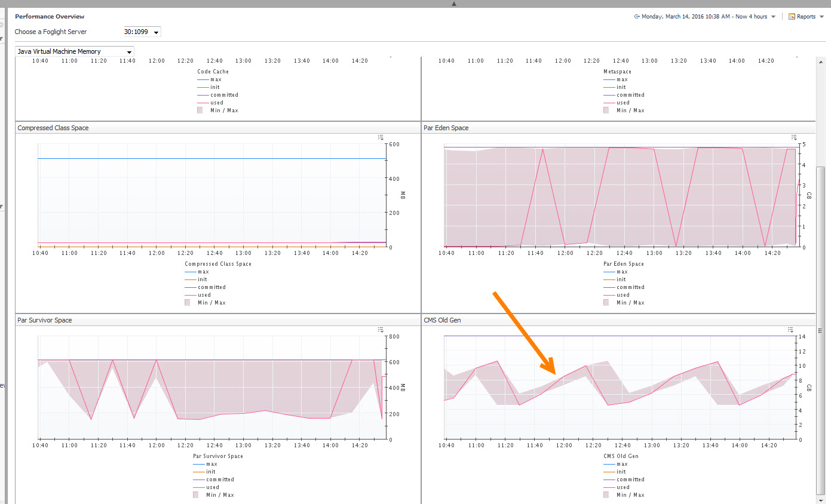Open the Compressed Class Space chart options icon
This screenshot has height=504, width=831.
tap(381, 137)
